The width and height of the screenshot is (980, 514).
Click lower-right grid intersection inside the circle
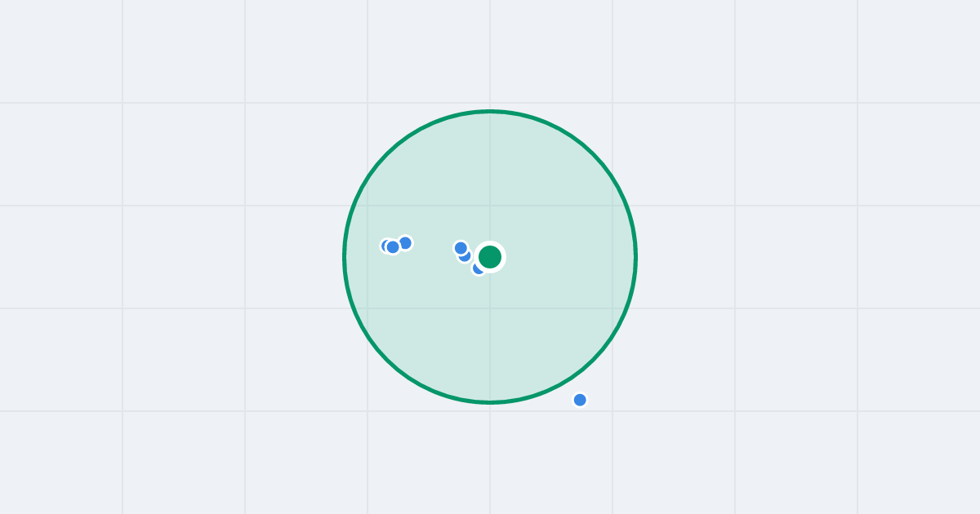612,308
